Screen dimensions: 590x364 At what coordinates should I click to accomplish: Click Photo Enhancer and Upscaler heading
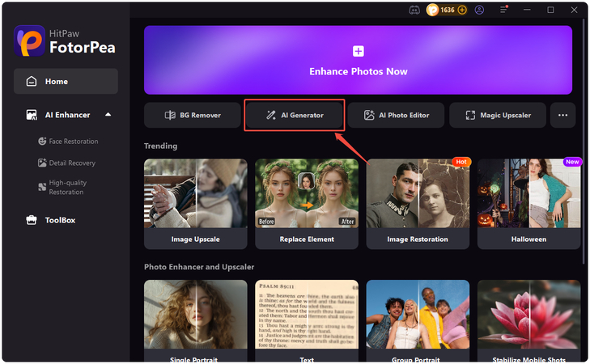click(x=199, y=267)
